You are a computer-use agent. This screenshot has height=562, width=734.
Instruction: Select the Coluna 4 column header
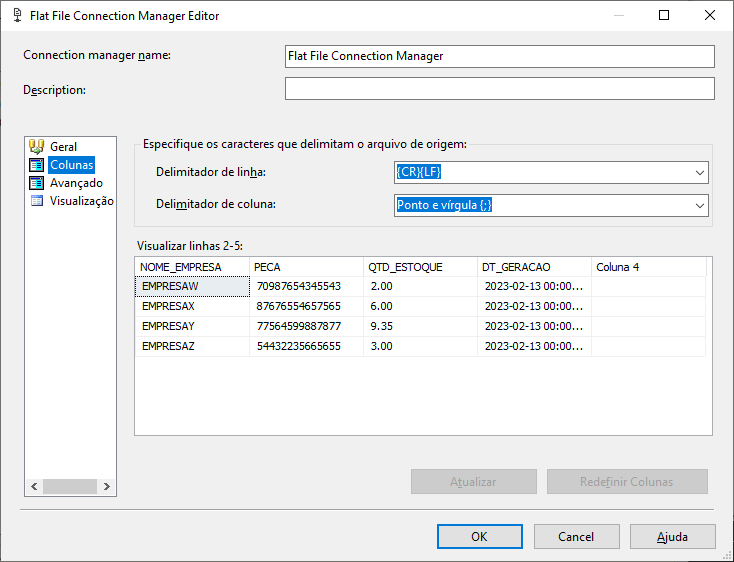649,267
